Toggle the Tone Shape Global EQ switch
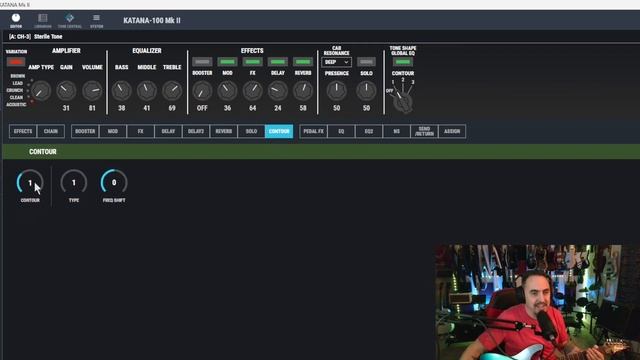The height and width of the screenshot is (360, 640). (403, 62)
